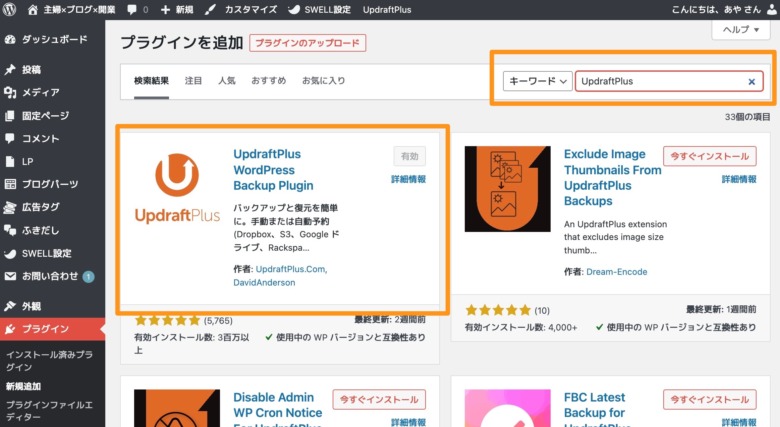Click the LP page icon in sidebar
This screenshot has width=780, height=427.
pos(10,161)
